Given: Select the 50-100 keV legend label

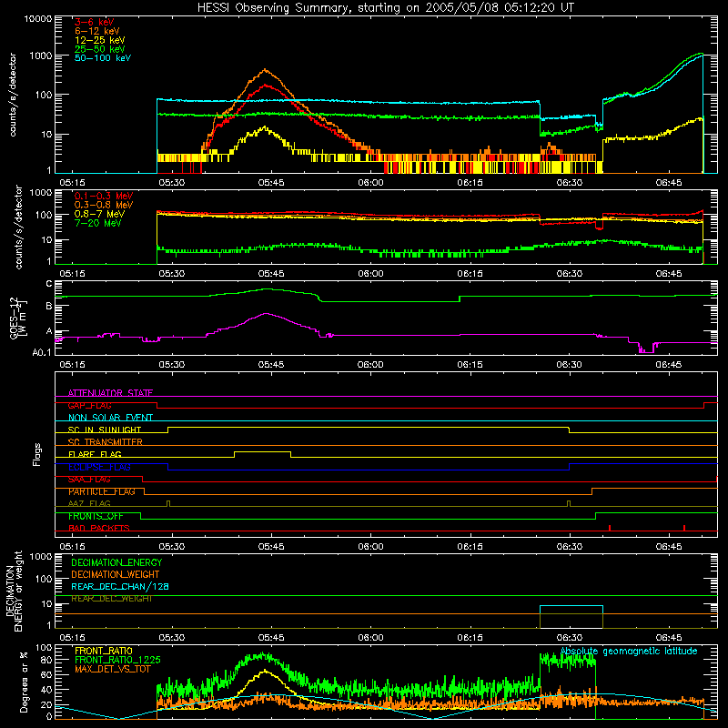Looking at the screenshot, I should (103, 58).
